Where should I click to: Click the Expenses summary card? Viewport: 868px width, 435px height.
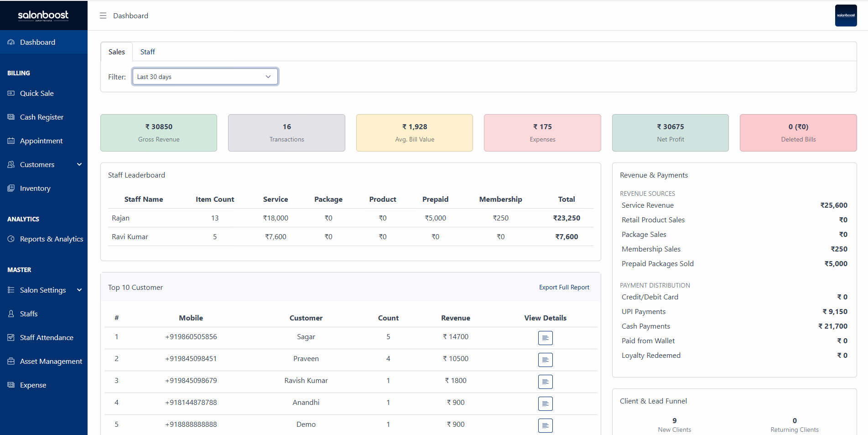(542, 133)
